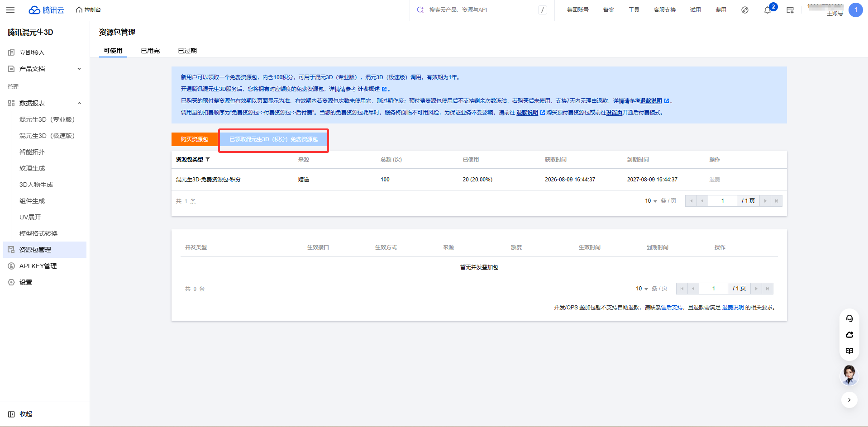Click the API KEY管理 key icon

click(11, 266)
